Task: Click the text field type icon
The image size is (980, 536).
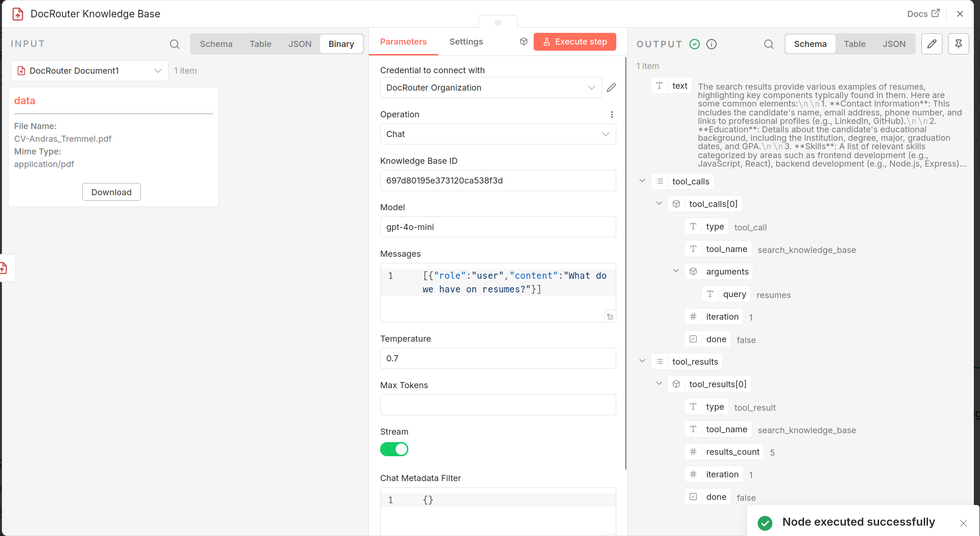Action: [659, 85]
